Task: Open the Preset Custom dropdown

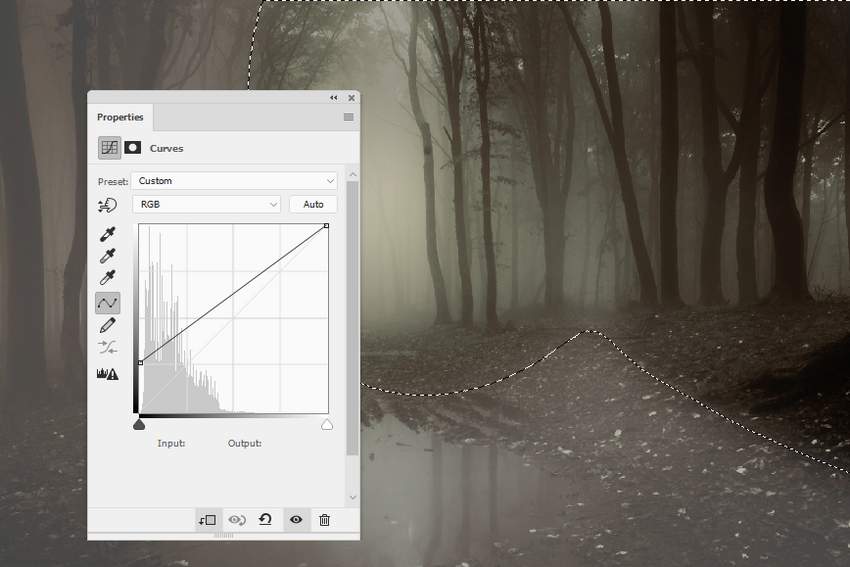Action: pyautogui.click(x=234, y=181)
